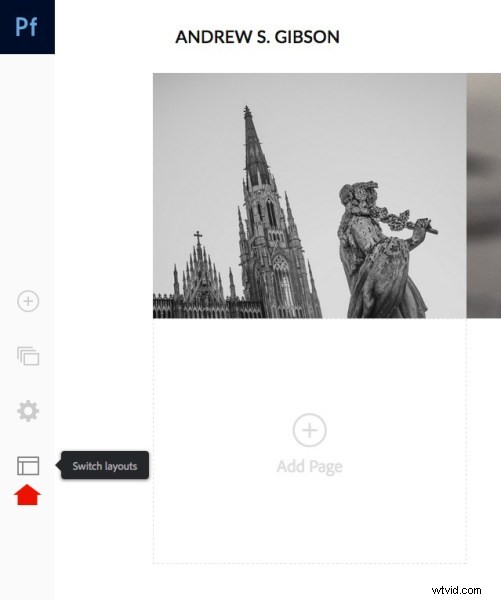Click the Switch layouts icon
The width and height of the screenshot is (501, 600).
pos(28,466)
